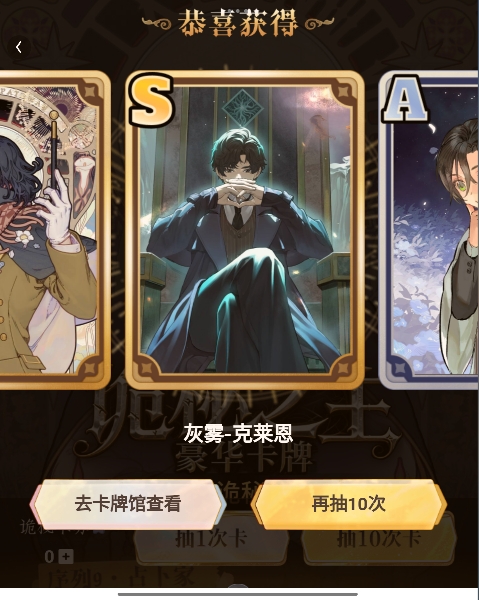
Task: Select the center S card of Klein
Action: tap(245, 230)
